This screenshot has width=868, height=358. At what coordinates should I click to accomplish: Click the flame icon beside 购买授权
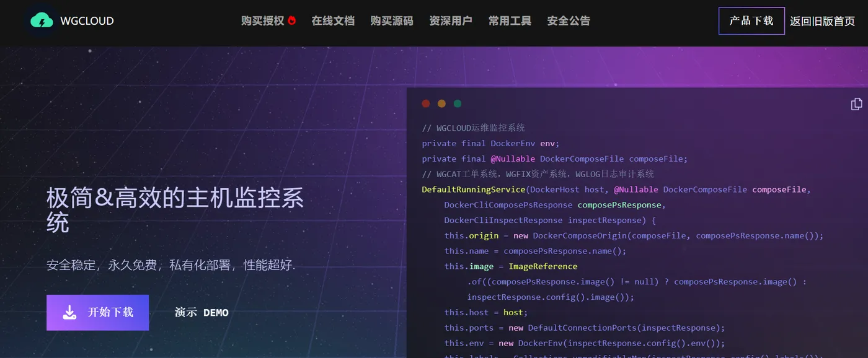(291, 20)
